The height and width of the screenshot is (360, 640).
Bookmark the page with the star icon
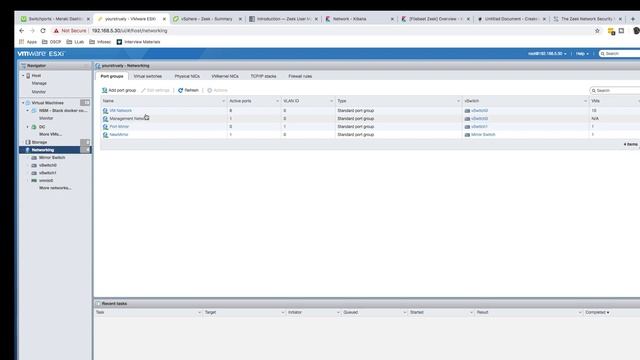tap(597, 31)
